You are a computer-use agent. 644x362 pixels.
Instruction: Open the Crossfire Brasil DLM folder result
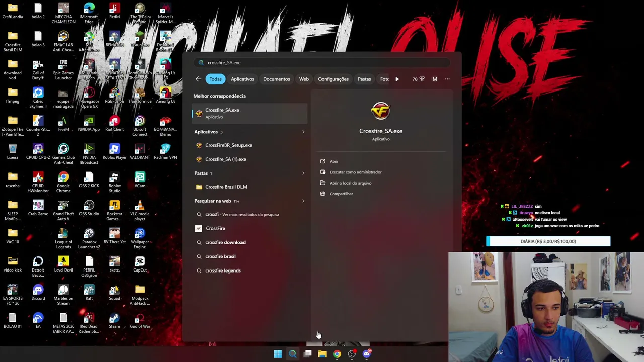tap(250, 187)
